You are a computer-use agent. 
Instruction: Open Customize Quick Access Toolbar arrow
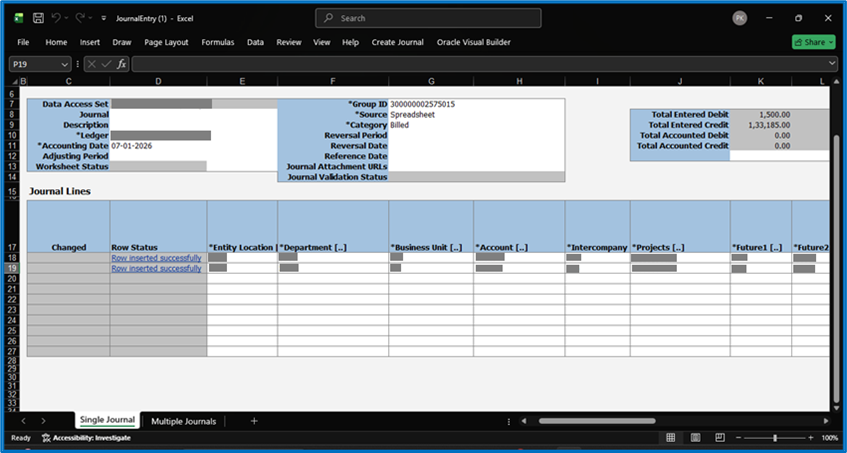104,18
